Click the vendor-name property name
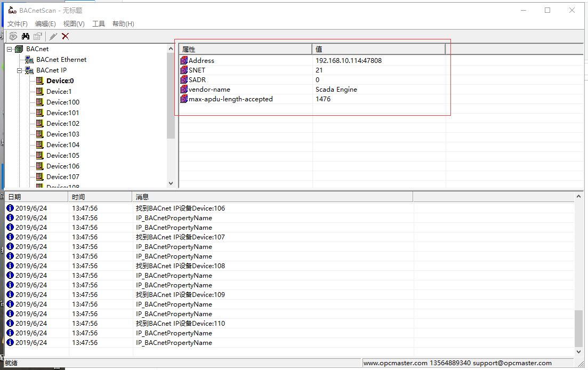Viewport: 588px width, 370px height. pos(210,89)
